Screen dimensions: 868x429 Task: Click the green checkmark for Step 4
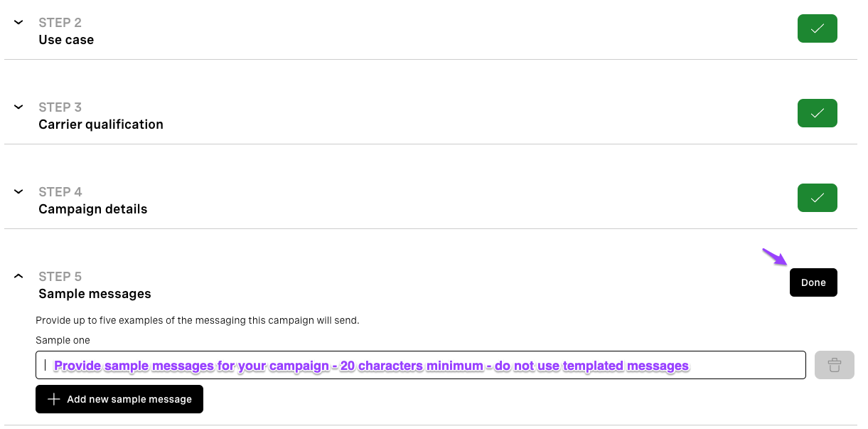817,198
